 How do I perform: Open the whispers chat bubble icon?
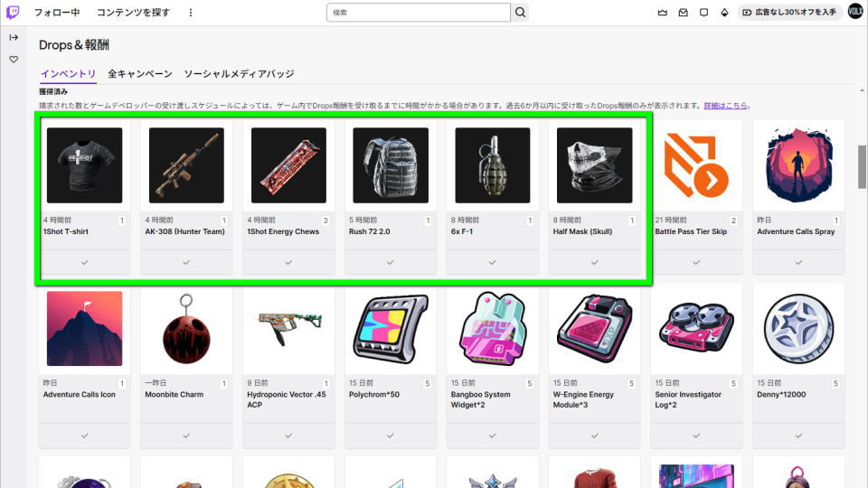click(703, 12)
